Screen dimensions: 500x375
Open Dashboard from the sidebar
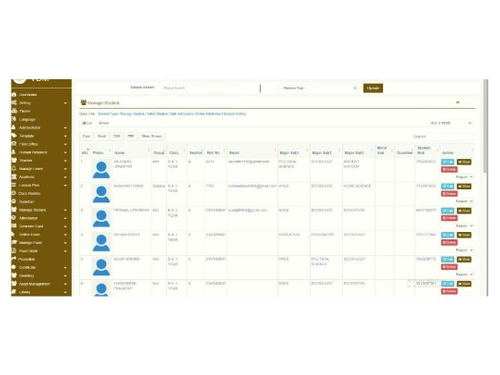[x=28, y=95]
